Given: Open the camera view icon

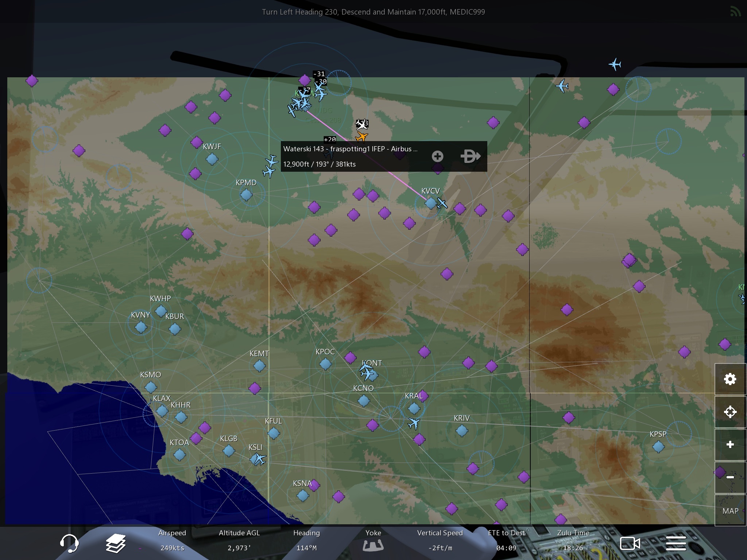Looking at the screenshot, I should click(x=630, y=544).
